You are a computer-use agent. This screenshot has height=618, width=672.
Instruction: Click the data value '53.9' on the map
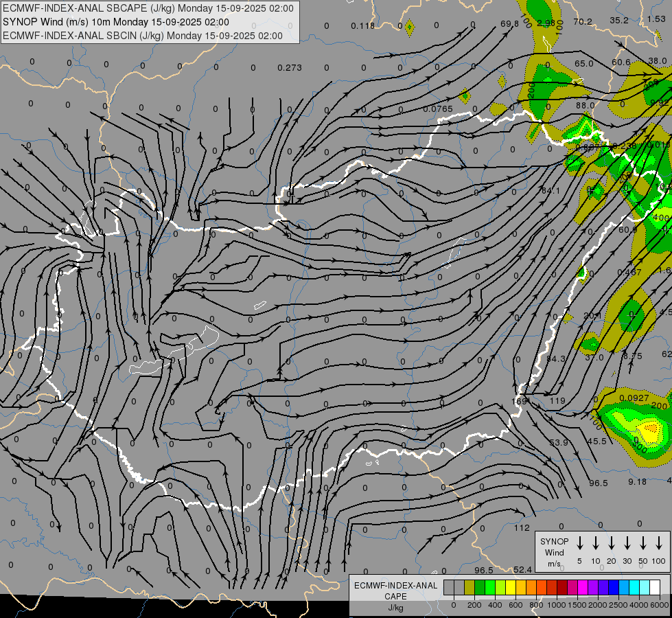559,443
